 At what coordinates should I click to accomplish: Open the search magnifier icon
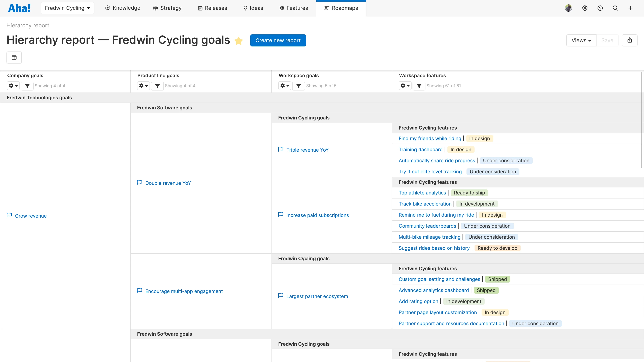point(615,8)
